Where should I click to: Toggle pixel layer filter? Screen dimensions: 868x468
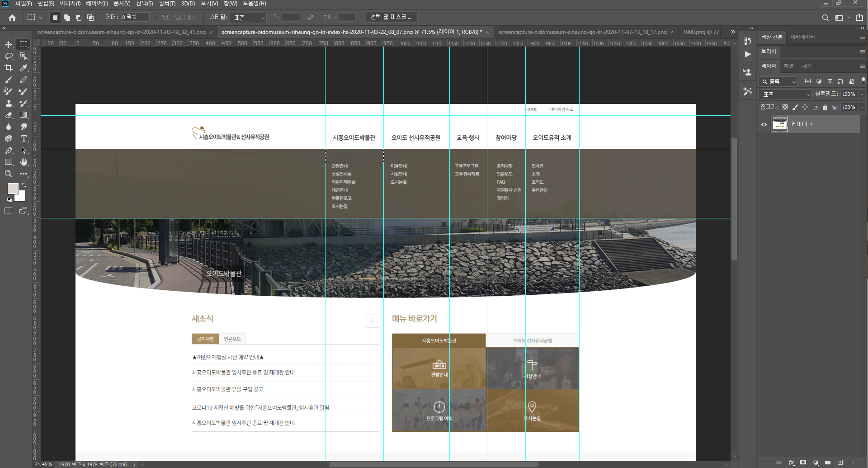(x=807, y=81)
